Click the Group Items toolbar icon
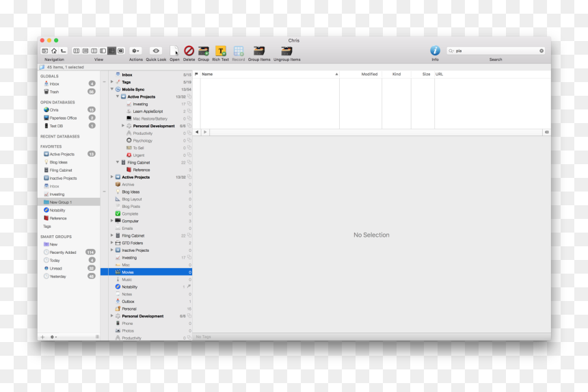Viewport: 588px width, 392px height. [x=259, y=51]
